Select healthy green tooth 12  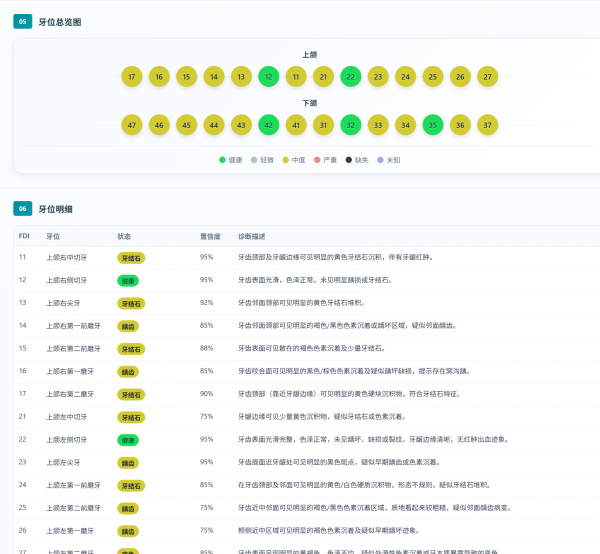[269, 77]
